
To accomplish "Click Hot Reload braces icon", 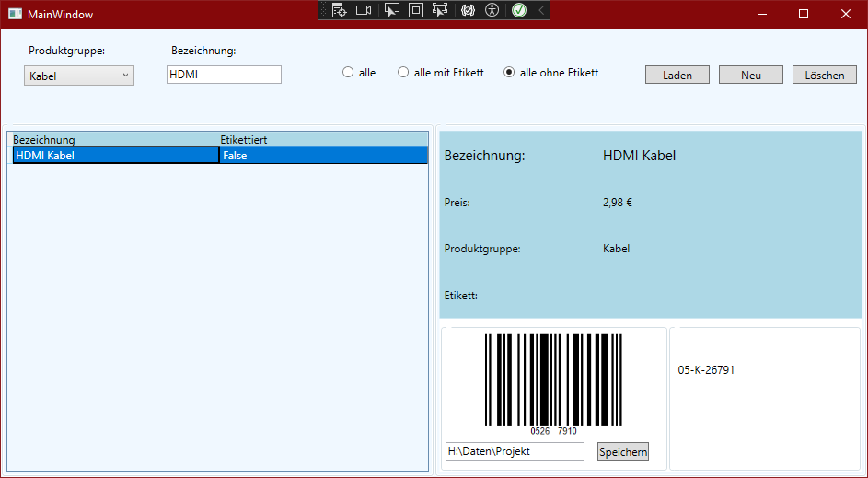I will tap(468, 10).
